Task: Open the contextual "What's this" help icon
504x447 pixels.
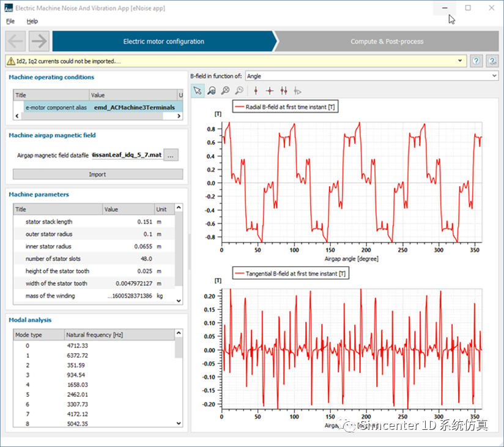Action: click(491, 61)
